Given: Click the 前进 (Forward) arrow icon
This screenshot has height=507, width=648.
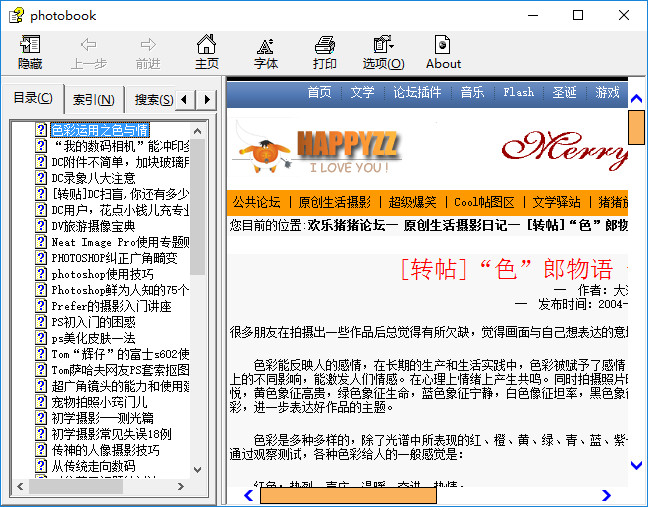Looking at the screenshot, I should click(x=148, y=44).
